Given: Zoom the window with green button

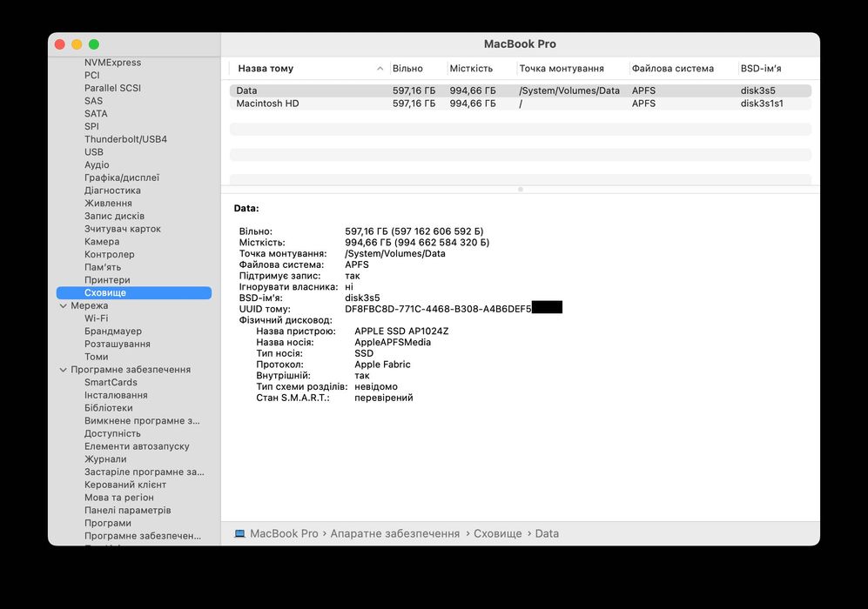Looking at the screenshot, I should point(94,44).
